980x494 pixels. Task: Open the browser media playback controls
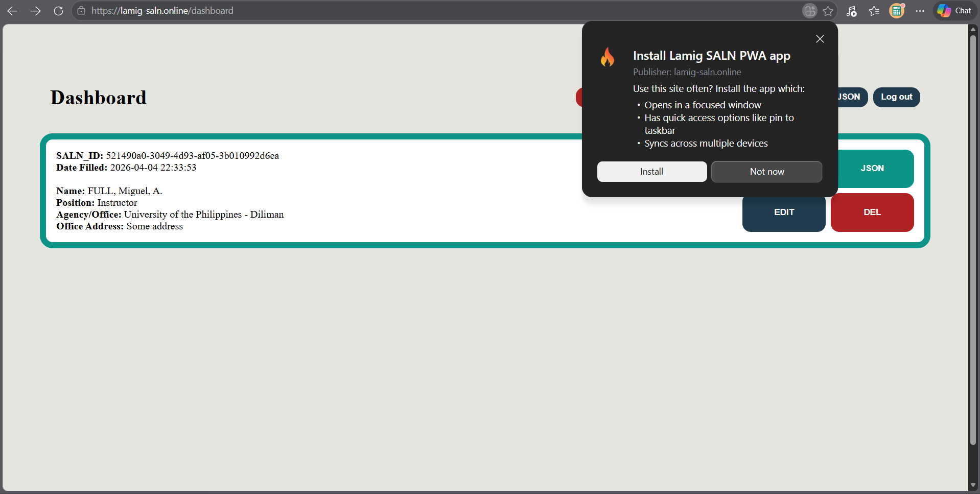851,11
